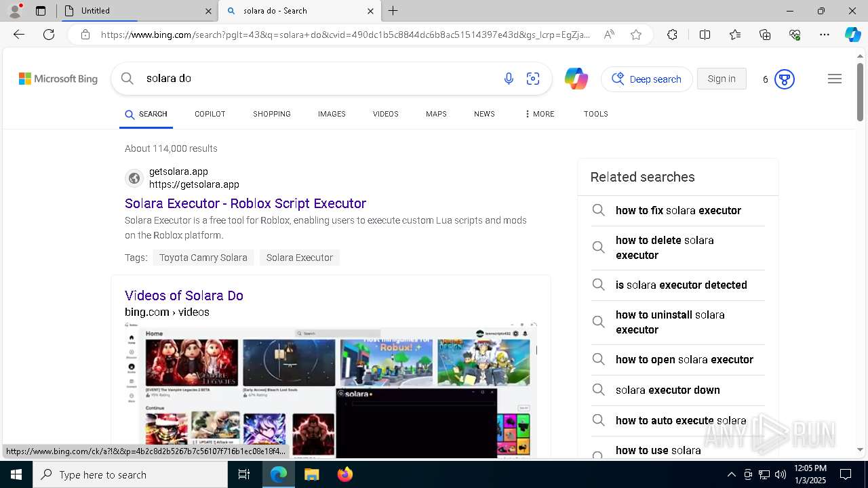The width and height of the screenshot is (868, 488).
Task: Click the taskbar 'Type here to search' box
Action: coord(130,474)
